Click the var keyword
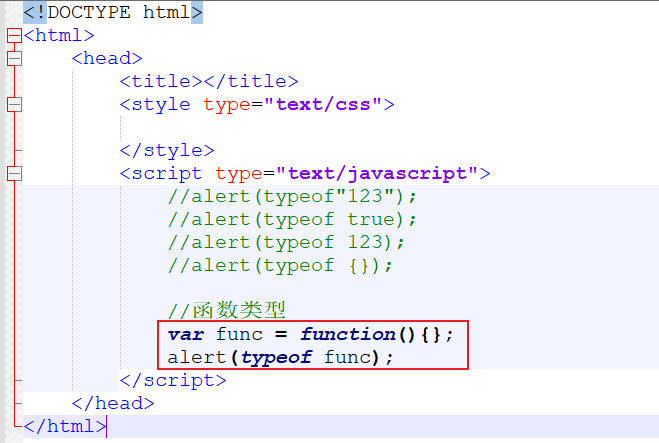This screenshot has height=443, width=659. point(186,335)
